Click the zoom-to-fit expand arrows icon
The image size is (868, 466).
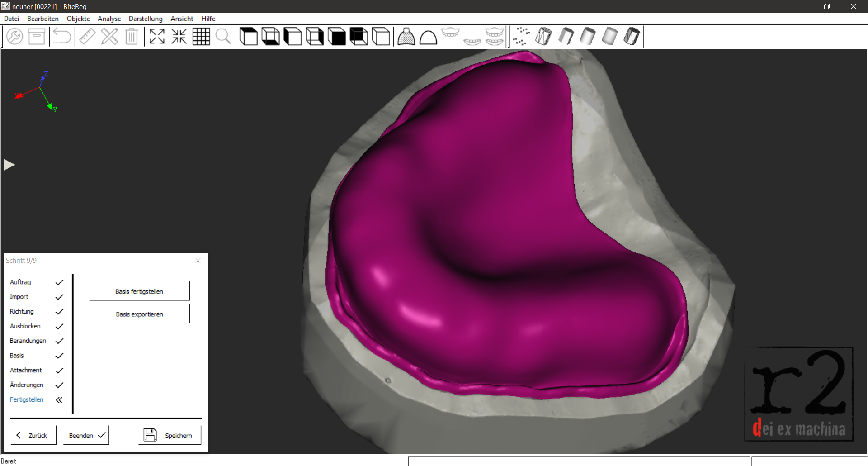(157, 36)
